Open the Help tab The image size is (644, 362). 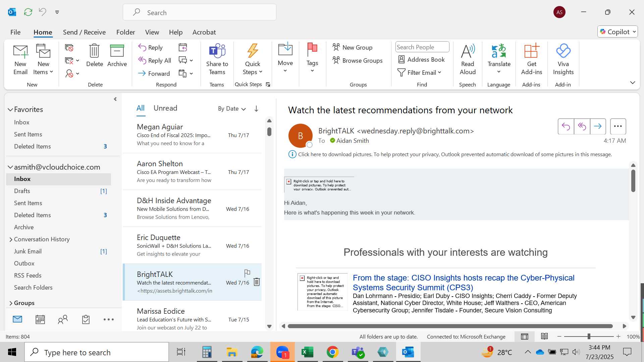[x=175, y=32]
